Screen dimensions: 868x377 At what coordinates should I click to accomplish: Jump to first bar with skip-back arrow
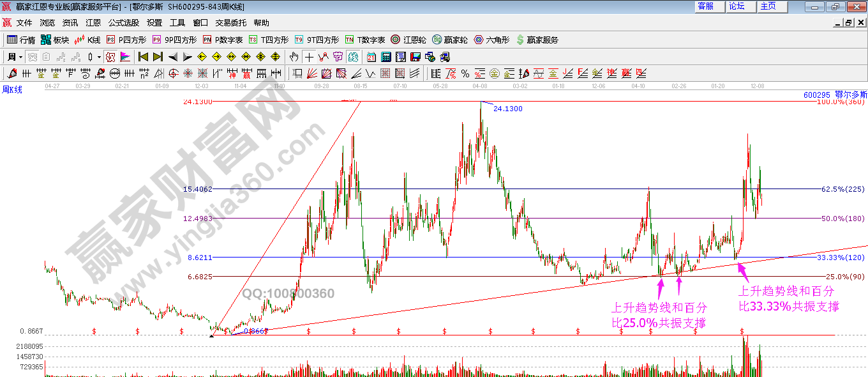(143, 57)
